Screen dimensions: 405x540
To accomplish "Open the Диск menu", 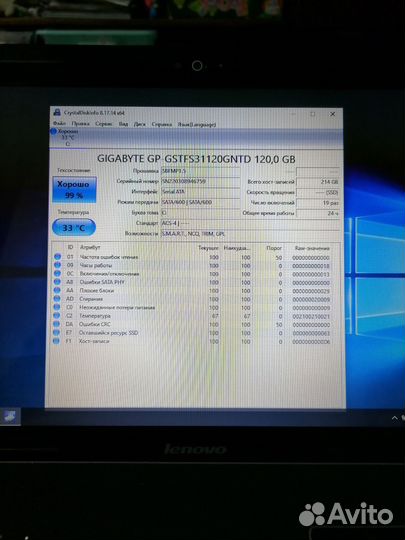I will point(139,124).
